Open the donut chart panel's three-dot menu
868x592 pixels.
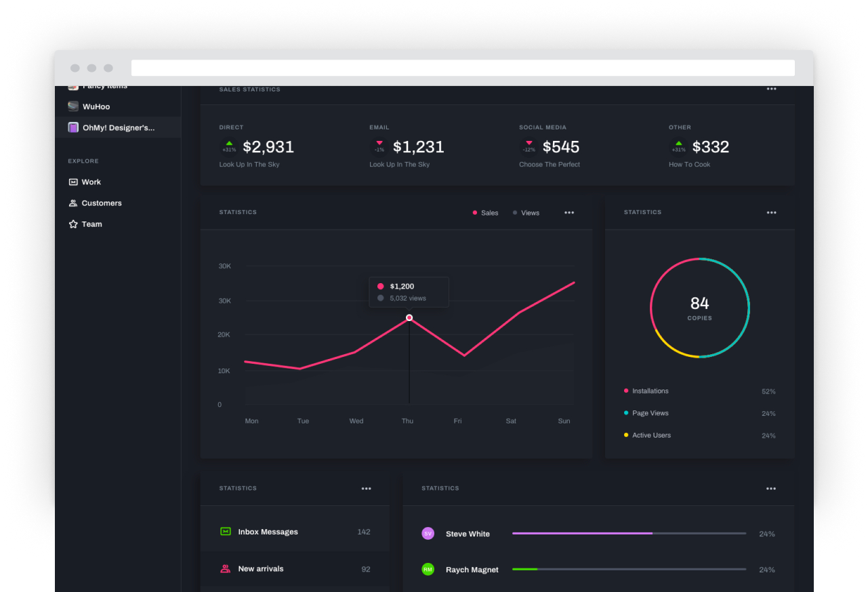[x=771, y=213]
